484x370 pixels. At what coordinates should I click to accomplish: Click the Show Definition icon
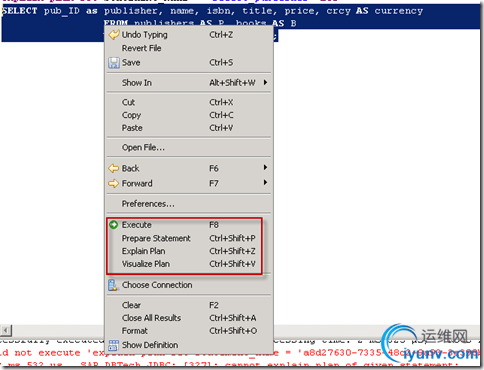[113, 345]
